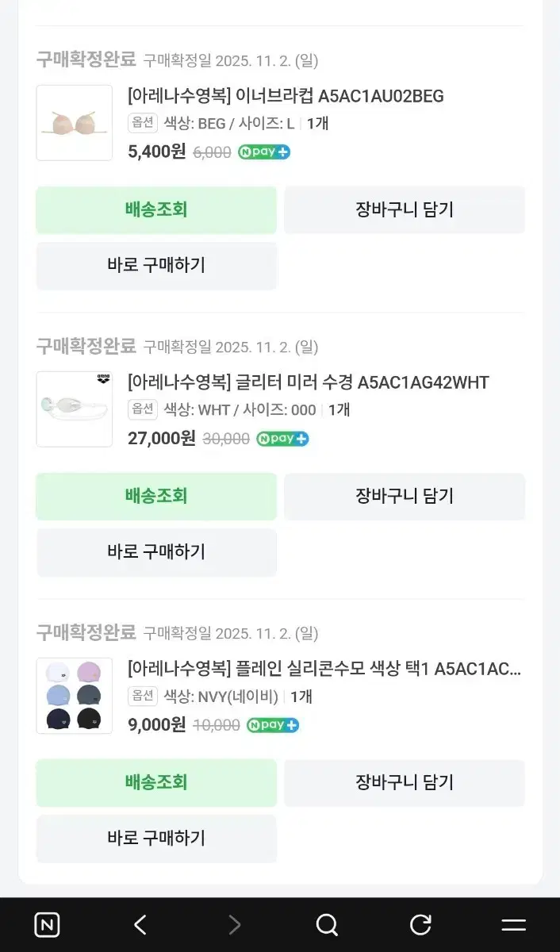Image resolution: width=560 pixels, height=952 pixels.
Task: Open 플레인 실리콘수모 색상 택1 product link
Action: pos(324,670)
